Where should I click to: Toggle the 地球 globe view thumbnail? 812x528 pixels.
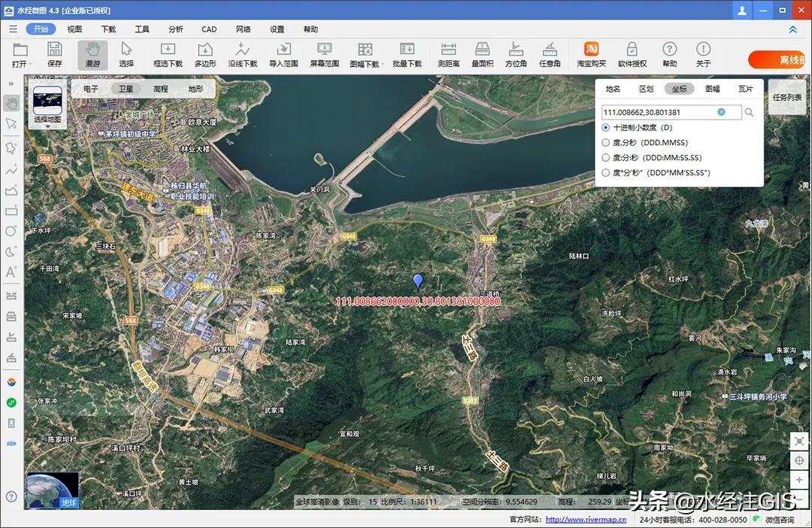[53, 490]
